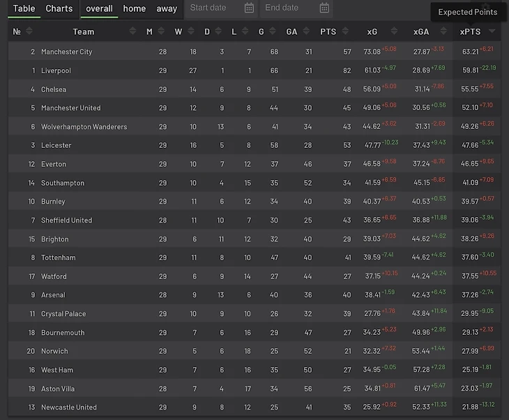Select the overall filter option

coord(99,8)
